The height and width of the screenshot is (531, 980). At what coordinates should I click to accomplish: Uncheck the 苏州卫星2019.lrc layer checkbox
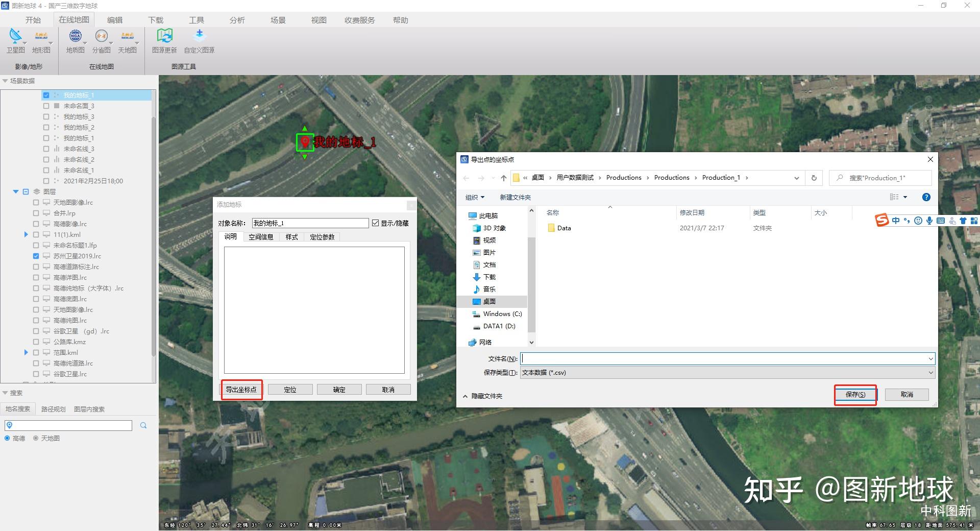(36, 256)
